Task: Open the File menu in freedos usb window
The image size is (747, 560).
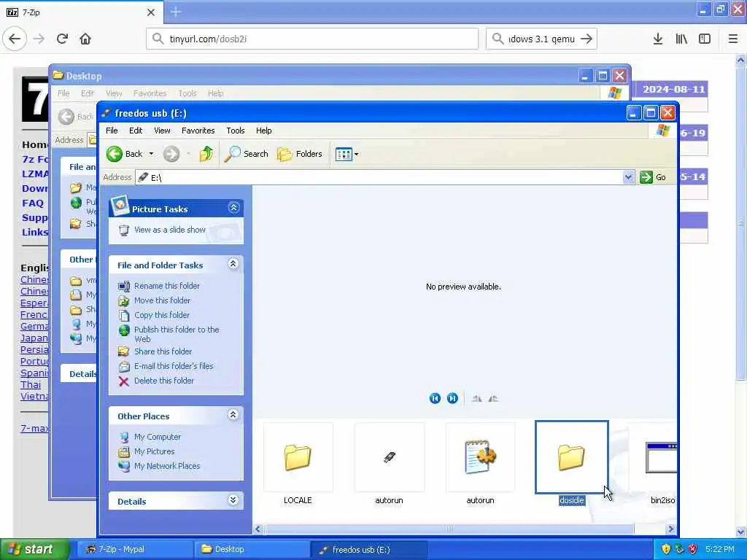Action: coord(112,131)
